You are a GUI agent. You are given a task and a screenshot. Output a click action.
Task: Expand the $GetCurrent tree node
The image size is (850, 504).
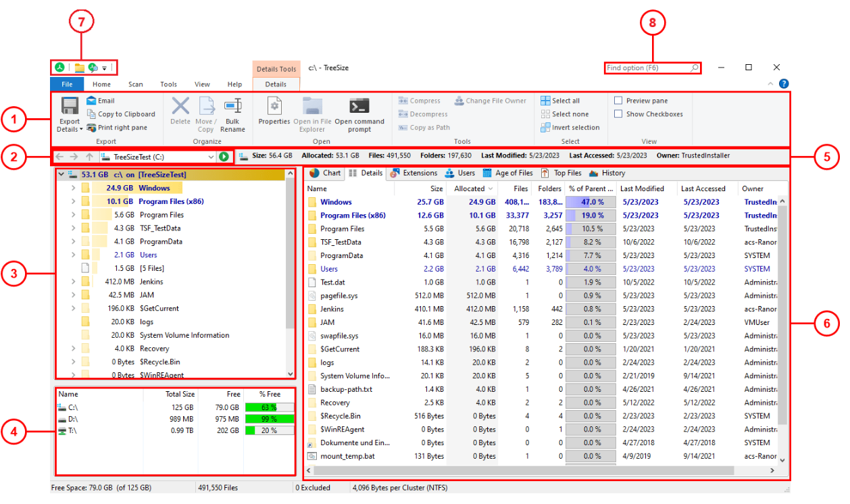tap(73, 309)
